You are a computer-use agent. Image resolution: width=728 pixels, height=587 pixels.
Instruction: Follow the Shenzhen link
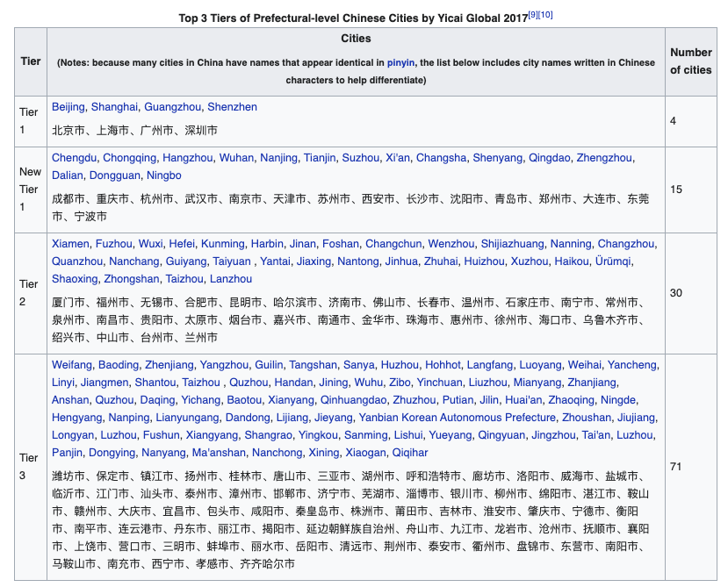232,107
